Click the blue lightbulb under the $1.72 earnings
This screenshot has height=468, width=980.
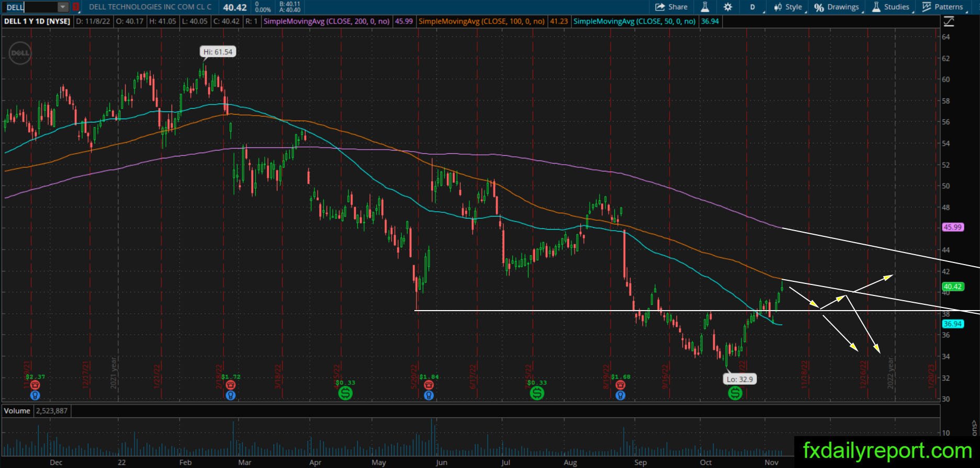230,395
